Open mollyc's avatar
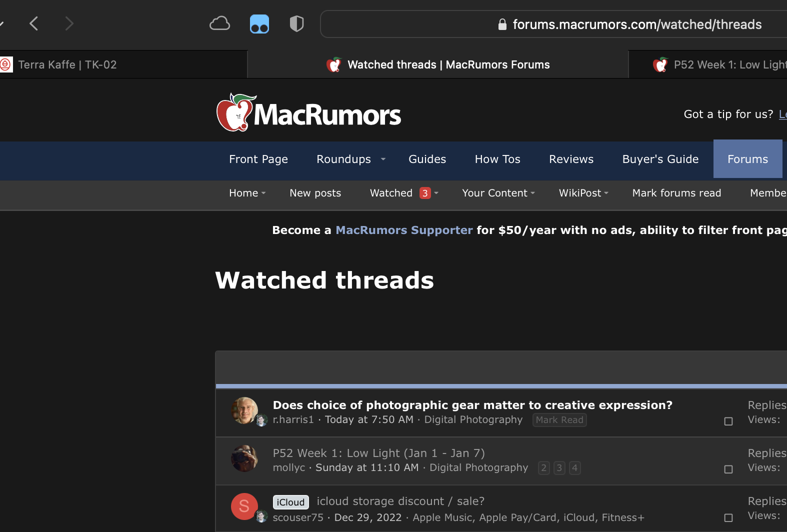 click(244, 458)
